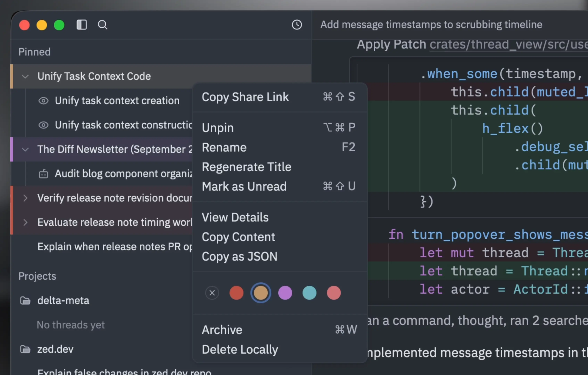
Task: Open crates/thread_view file path link
Action: click(509, 45)
